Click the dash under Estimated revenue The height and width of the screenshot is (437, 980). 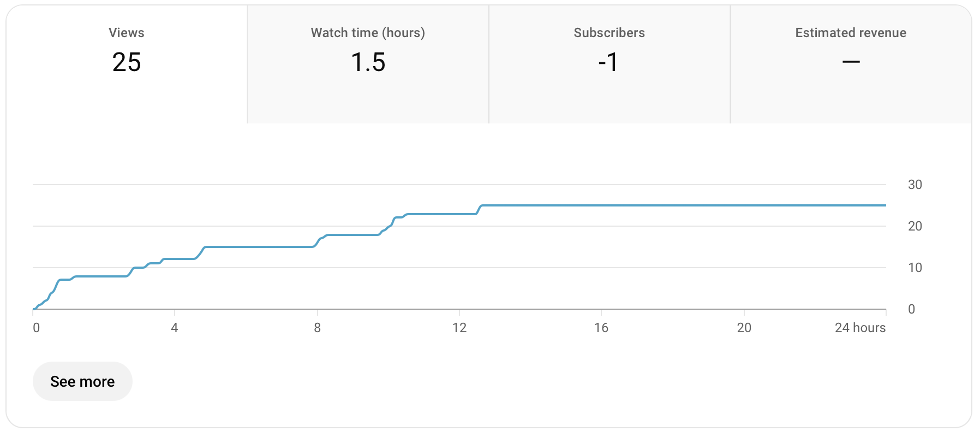pyautogui.click(x=851, y=62)
